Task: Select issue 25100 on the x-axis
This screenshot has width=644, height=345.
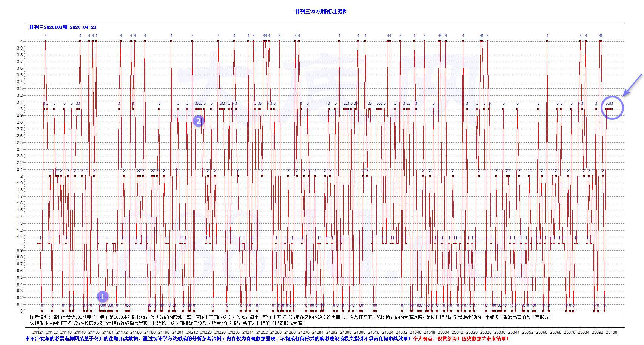Action: tap(611, 332)
